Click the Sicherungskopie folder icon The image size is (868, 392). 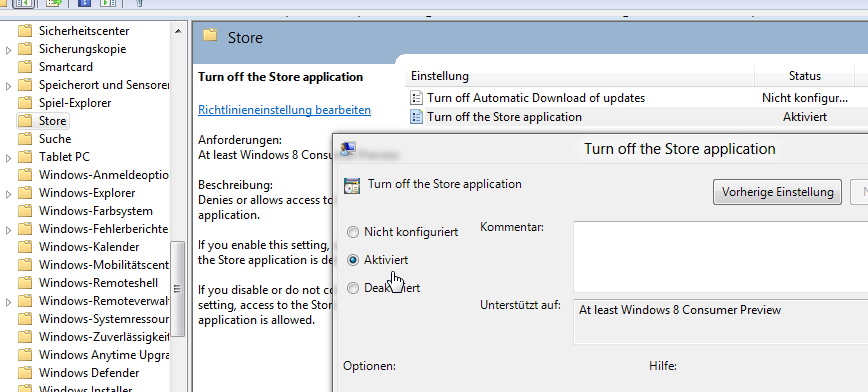pyautogui.click(x=25, y=49)
